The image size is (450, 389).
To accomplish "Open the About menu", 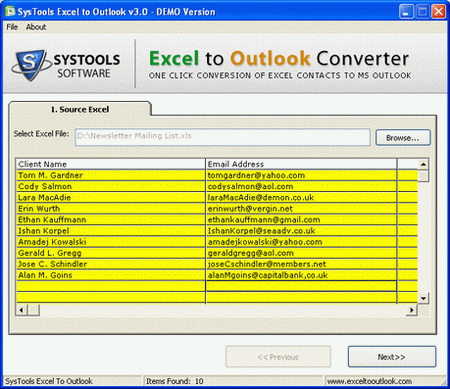I will click(x=36, y=27).
